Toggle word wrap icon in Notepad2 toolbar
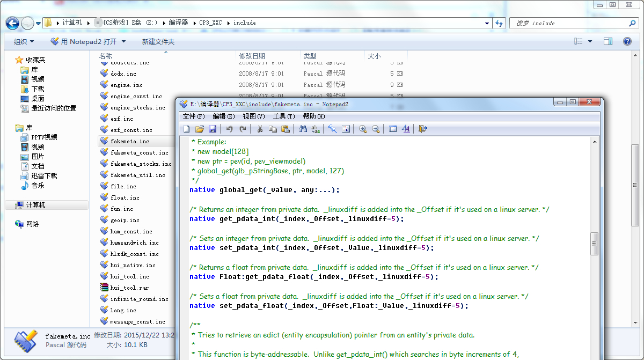The image size is (644, 360). [x=346, y=129]
